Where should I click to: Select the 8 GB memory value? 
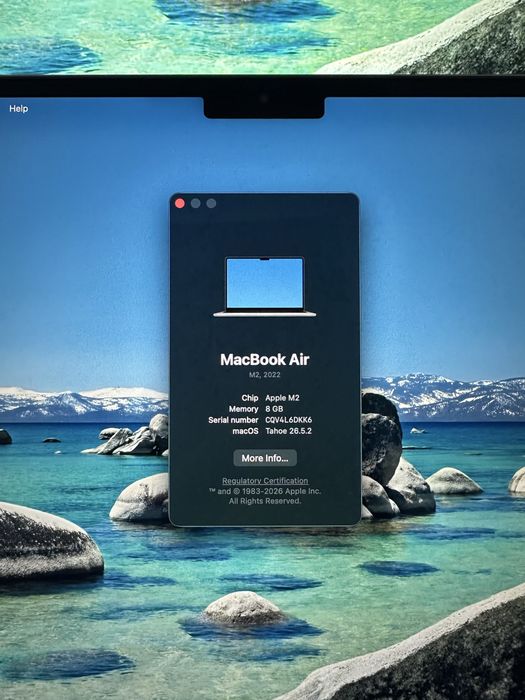tap(274, 409)
